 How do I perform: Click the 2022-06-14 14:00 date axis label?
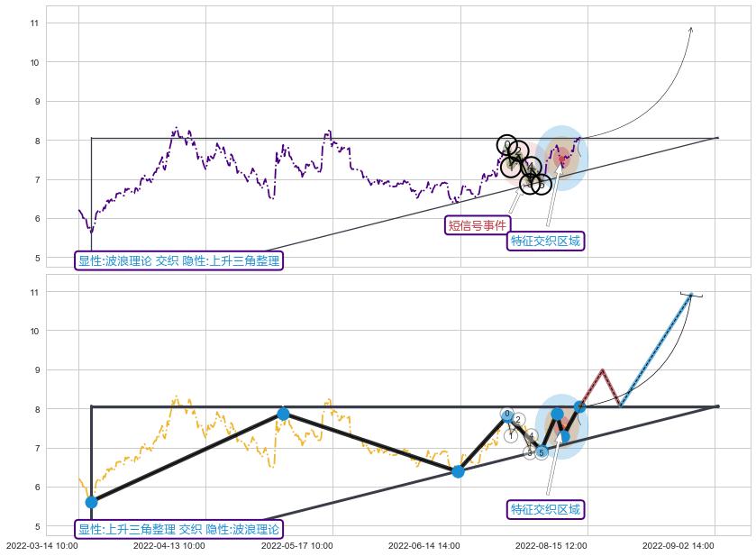coord(424,545)
